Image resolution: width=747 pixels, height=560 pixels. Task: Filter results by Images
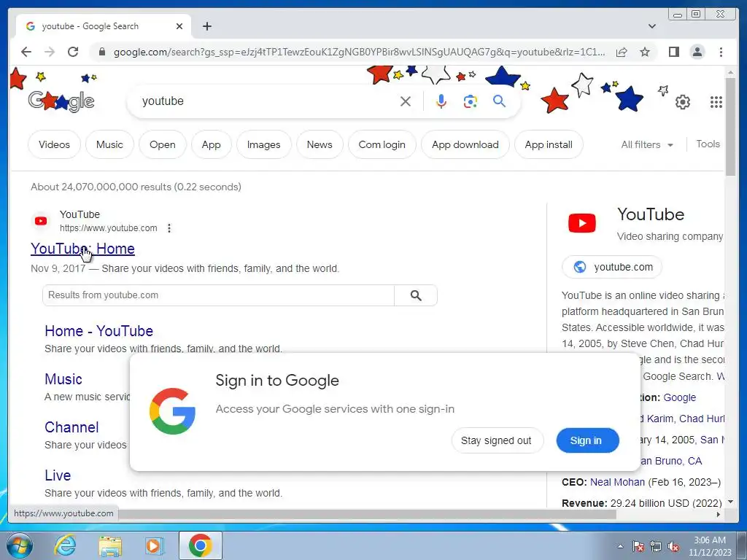tap(263, 144)
